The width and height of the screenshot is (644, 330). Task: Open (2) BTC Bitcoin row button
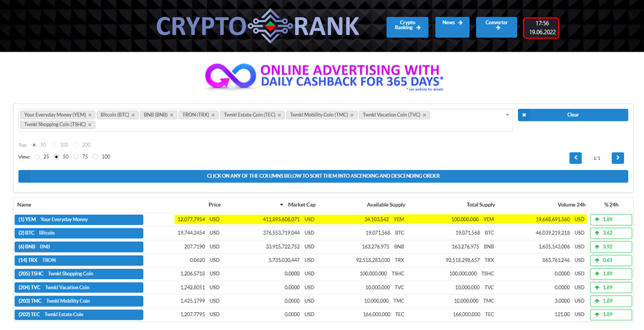tap(79, 233)
